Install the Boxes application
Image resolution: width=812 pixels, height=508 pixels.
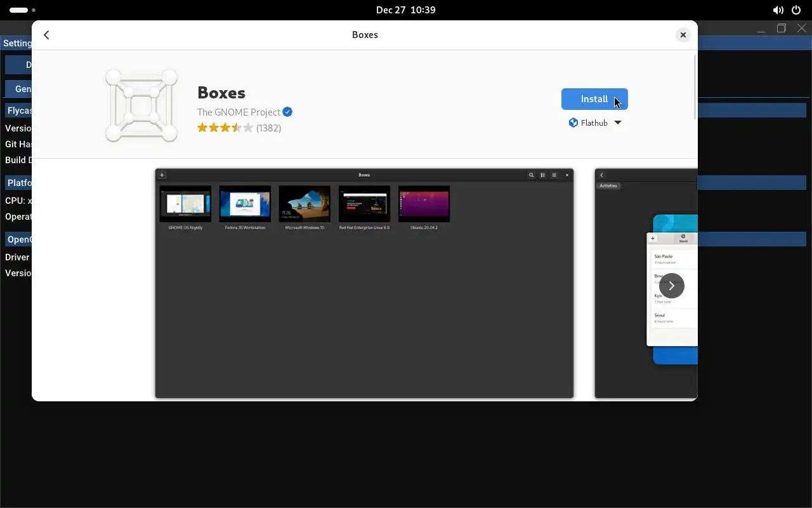point(594,99)
